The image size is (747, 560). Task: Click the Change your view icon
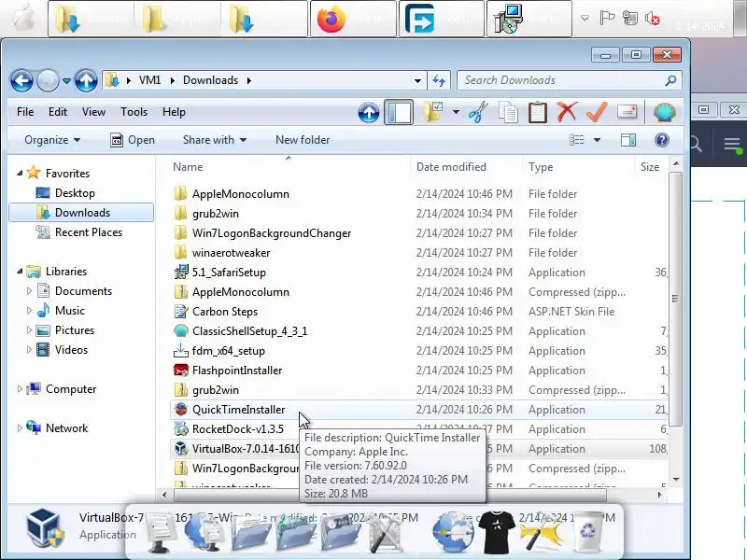click(577, 140)
